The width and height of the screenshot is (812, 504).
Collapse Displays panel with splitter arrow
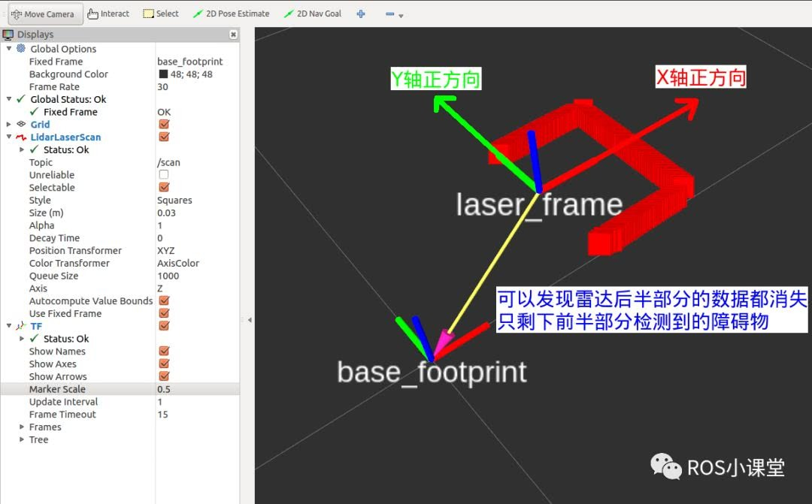(250, 320)
